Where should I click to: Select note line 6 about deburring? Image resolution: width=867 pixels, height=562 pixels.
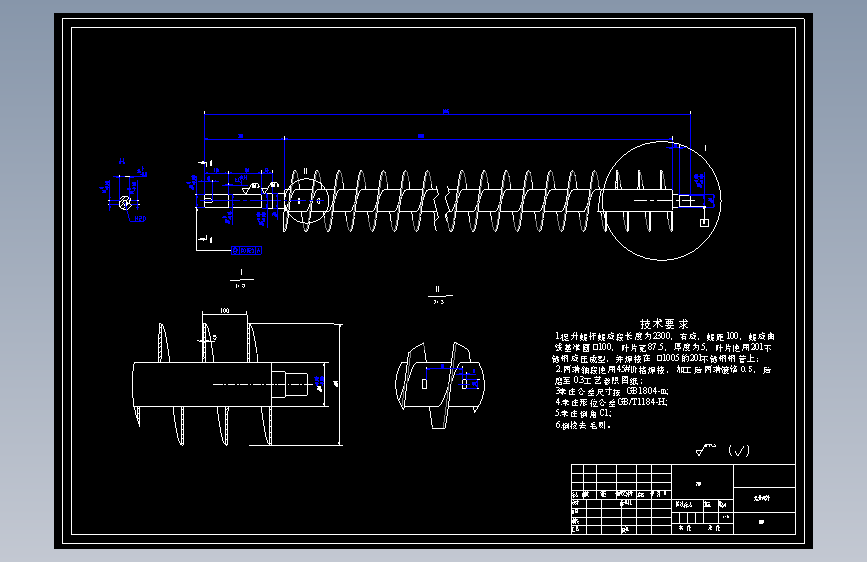click(583, 425)
